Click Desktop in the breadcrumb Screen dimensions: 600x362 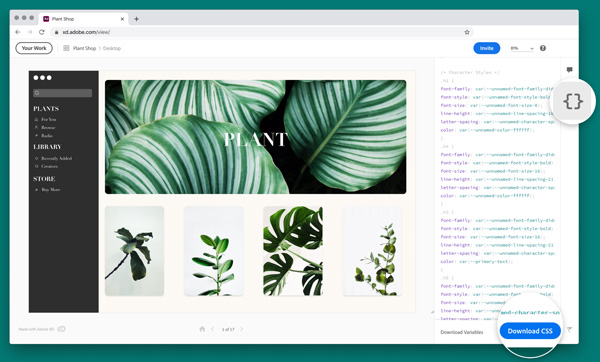click(x=112, y=48)
